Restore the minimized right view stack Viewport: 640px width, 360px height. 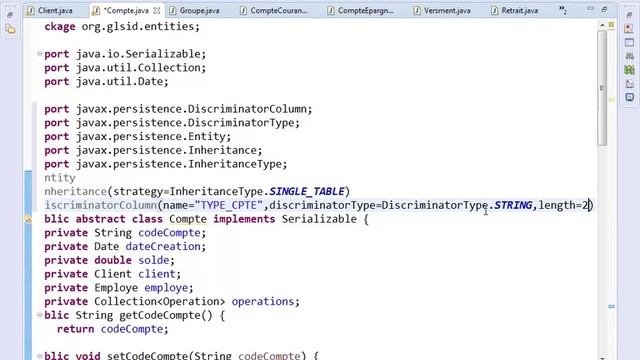(629, 15)
